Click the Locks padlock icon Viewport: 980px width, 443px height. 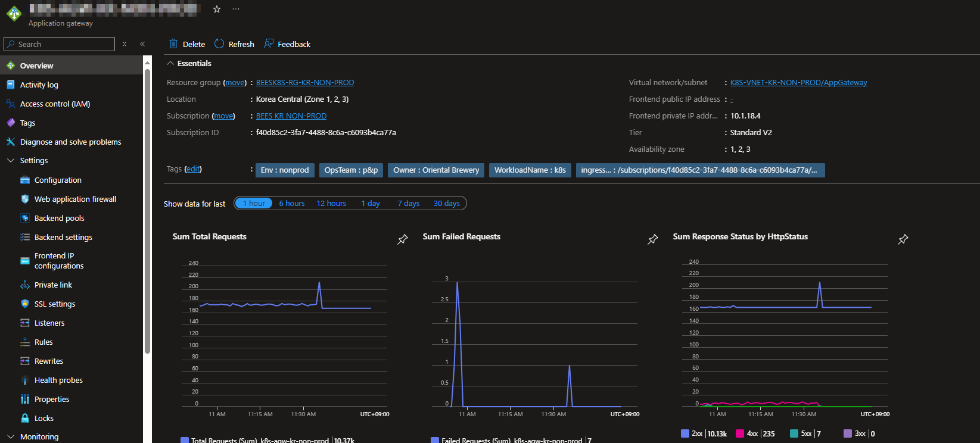pyautogui.click(x=25, y=418)
